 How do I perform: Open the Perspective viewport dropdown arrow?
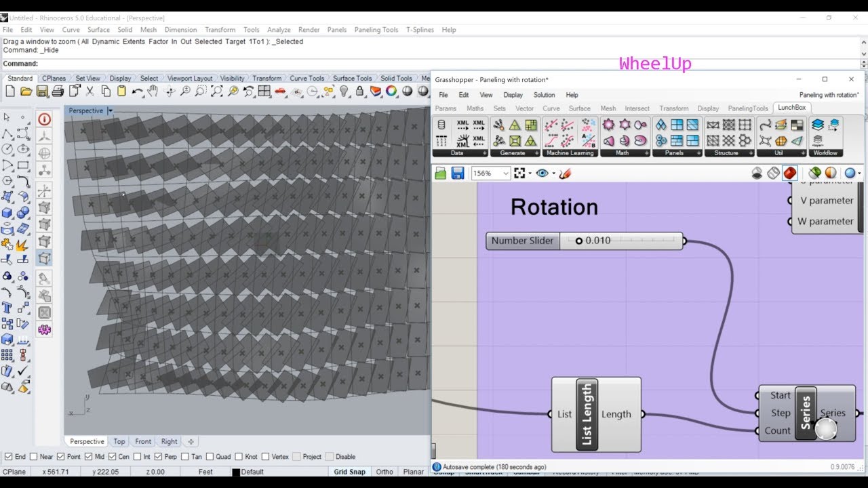pyautogui.click(x=110, y=110)
